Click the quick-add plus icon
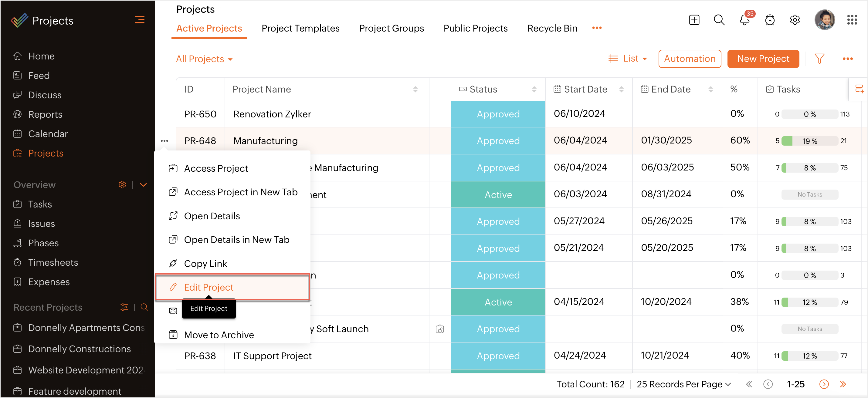Image resolution: width=868 pixels, height=398 pixels. tap(694, 20)
